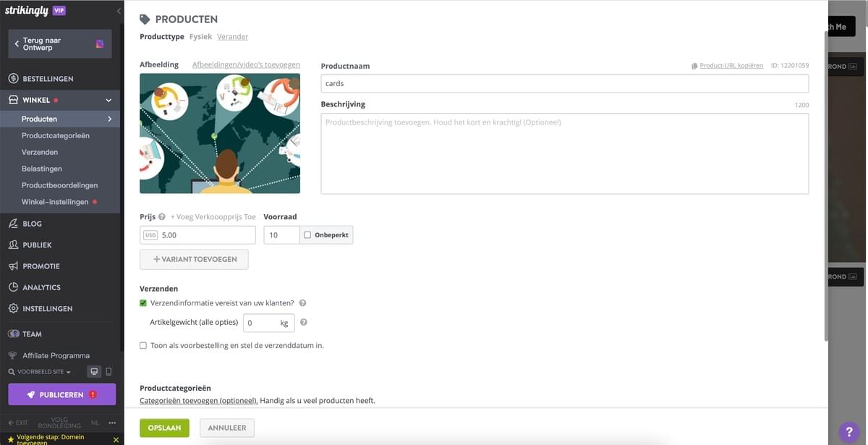This screenshot has height=445, width=868.
Task: Click the Bestellingen dollar icon
Action: (13, 78)
